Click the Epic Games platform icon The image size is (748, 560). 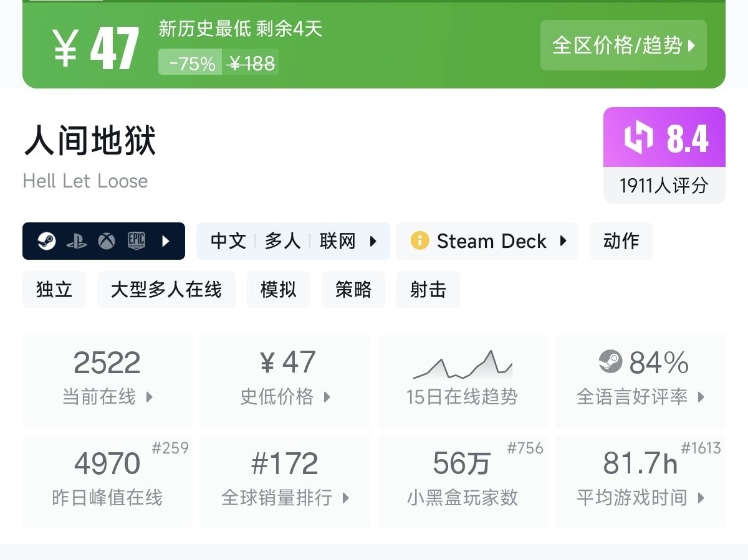137,241
